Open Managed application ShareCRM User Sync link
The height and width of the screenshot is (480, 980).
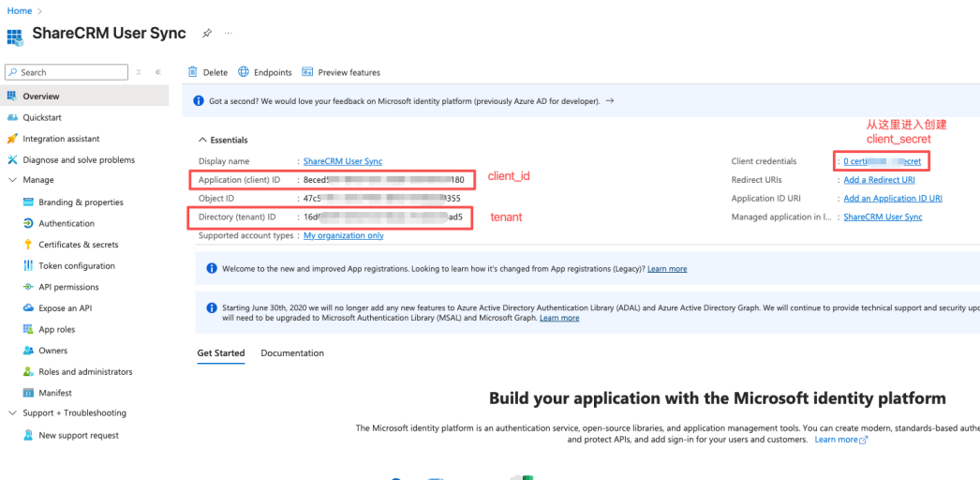point(883,217)
